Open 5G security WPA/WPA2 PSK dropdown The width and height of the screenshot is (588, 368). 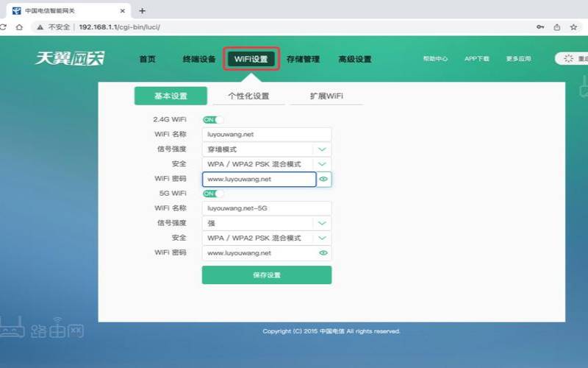click(x=267, y=238)
